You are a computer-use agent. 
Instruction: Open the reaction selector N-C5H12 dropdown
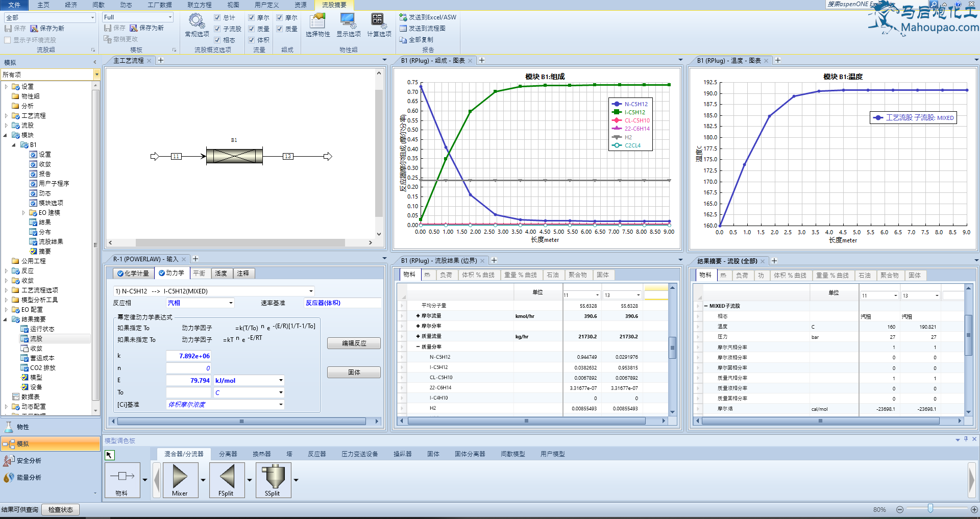[x=311, y=291]
